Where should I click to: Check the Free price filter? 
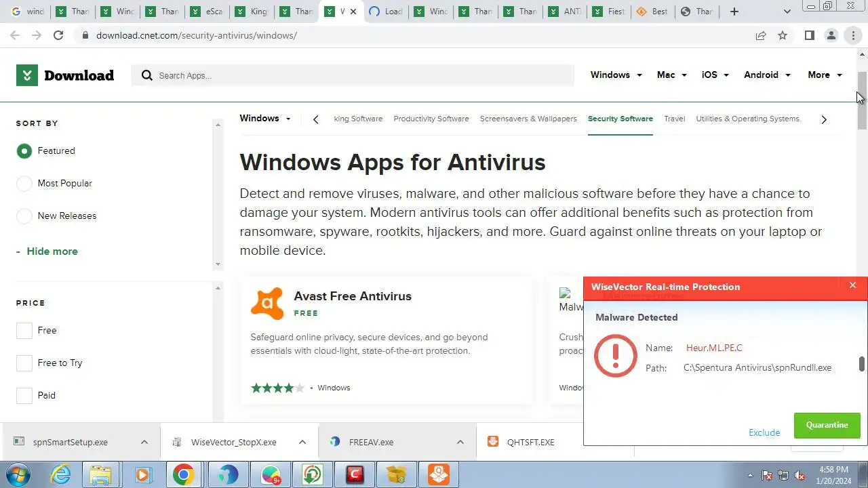pos(24,331)
